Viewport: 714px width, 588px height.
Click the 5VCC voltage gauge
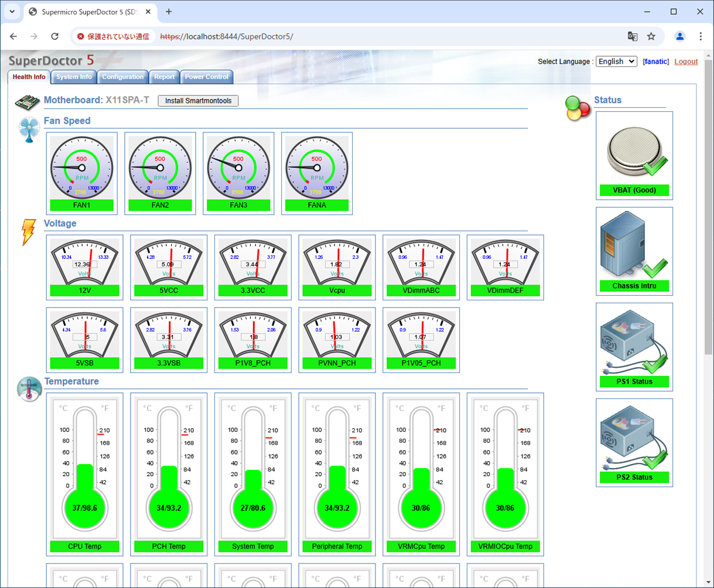click(169, 267)
